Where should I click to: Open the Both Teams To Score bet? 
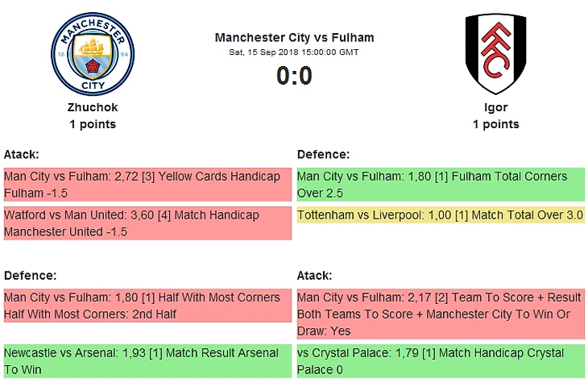(x=440, y=314)
